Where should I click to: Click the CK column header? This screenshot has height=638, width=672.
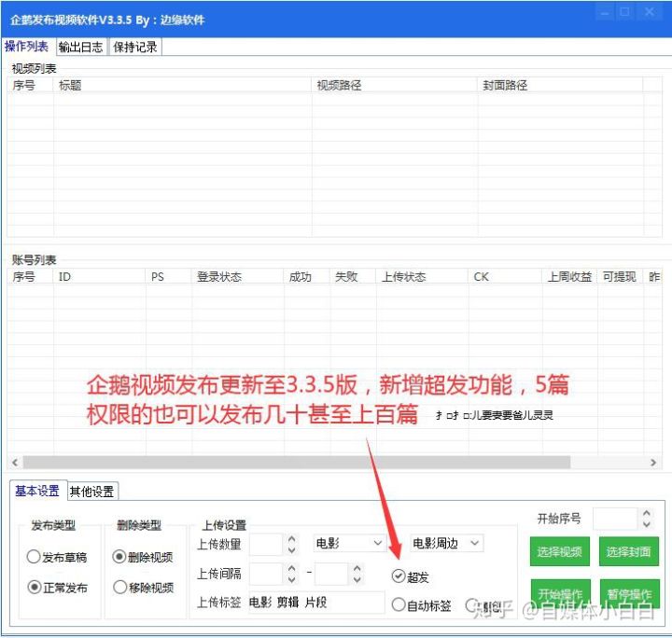pyautogui.click(x=505, y=277)
